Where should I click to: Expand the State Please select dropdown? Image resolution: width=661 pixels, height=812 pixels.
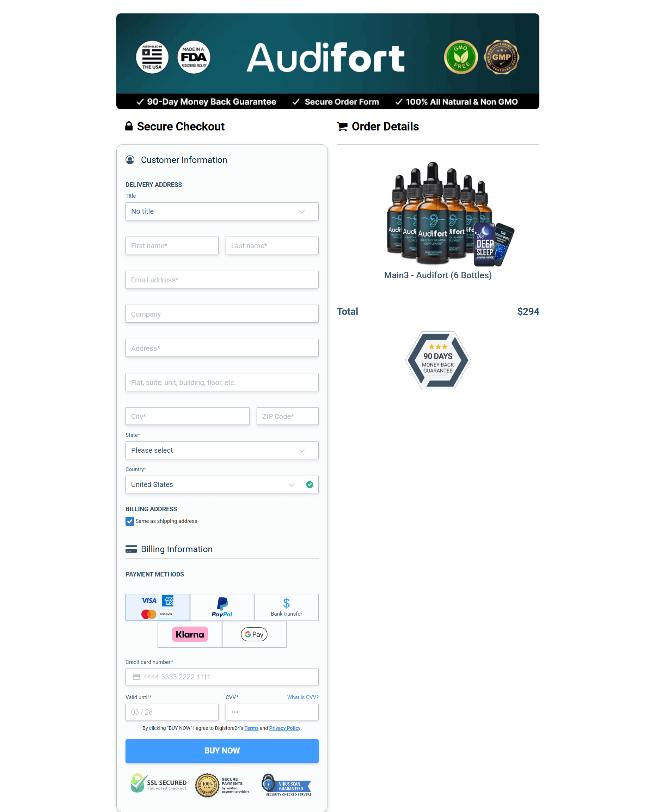coord(222,450)
